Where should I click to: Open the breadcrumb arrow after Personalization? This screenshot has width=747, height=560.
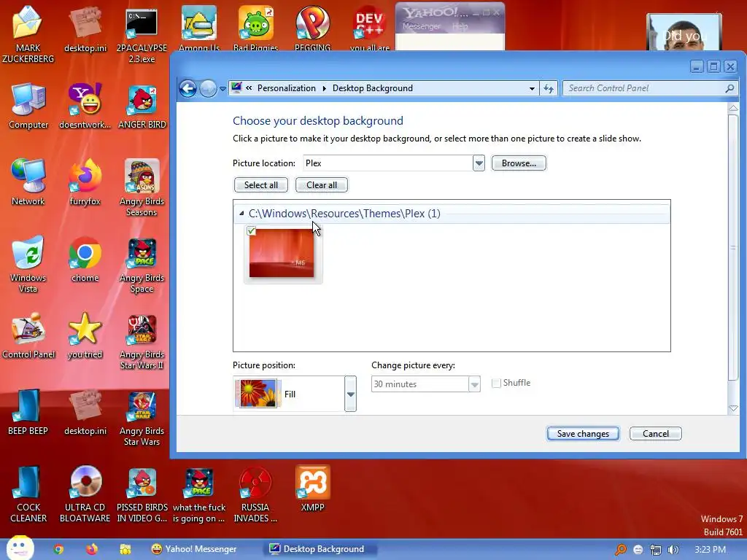coord(324,88)
